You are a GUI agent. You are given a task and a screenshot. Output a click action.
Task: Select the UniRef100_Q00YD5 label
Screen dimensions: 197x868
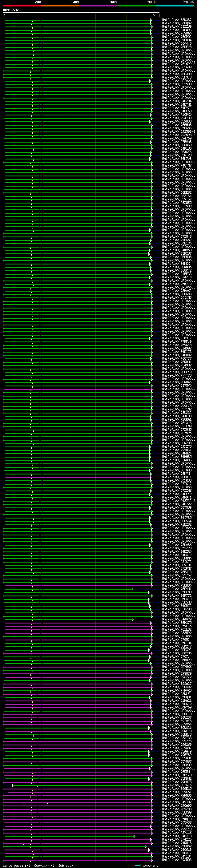point(177,653)
